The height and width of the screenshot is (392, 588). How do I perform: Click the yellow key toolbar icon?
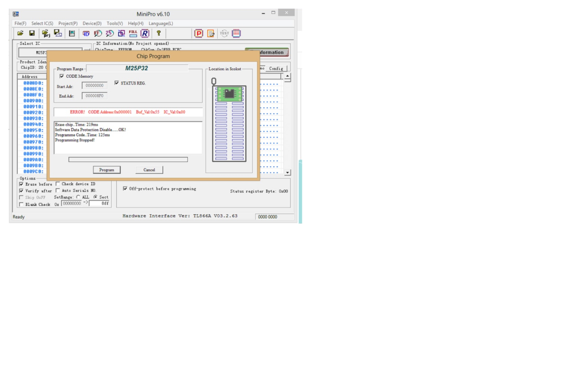pyautogui.click(x=158, y=33)
